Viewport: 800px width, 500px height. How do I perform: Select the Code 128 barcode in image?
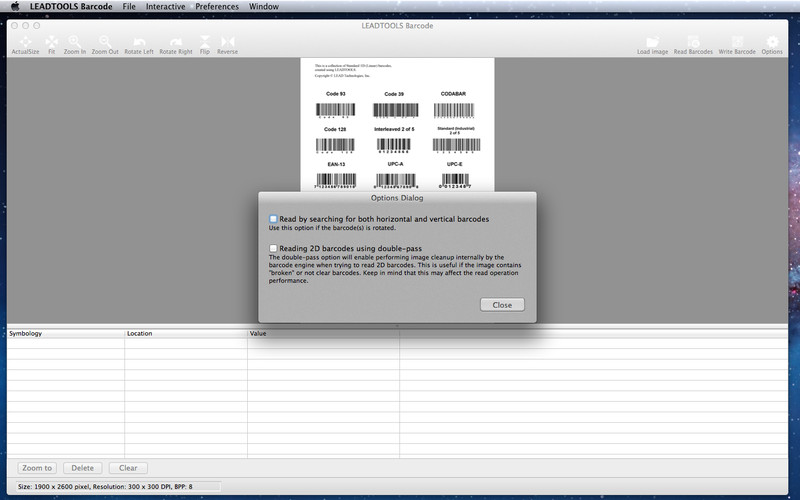click(x=335, y=145)
